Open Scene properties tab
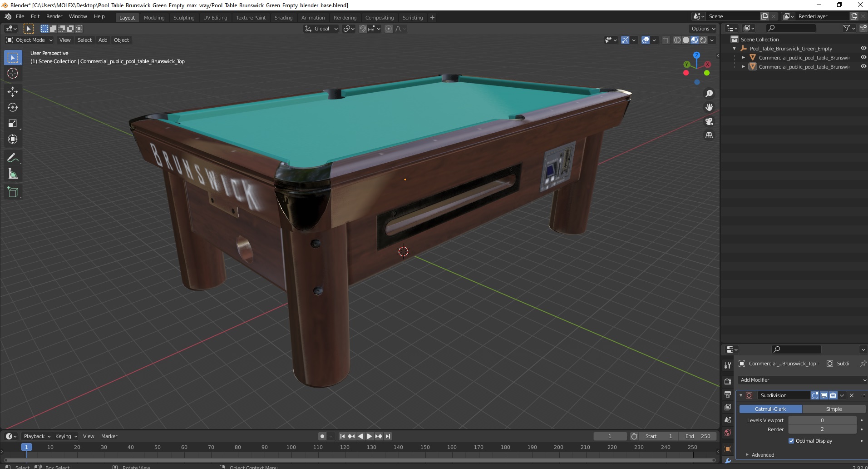 [x=728, y=420]
